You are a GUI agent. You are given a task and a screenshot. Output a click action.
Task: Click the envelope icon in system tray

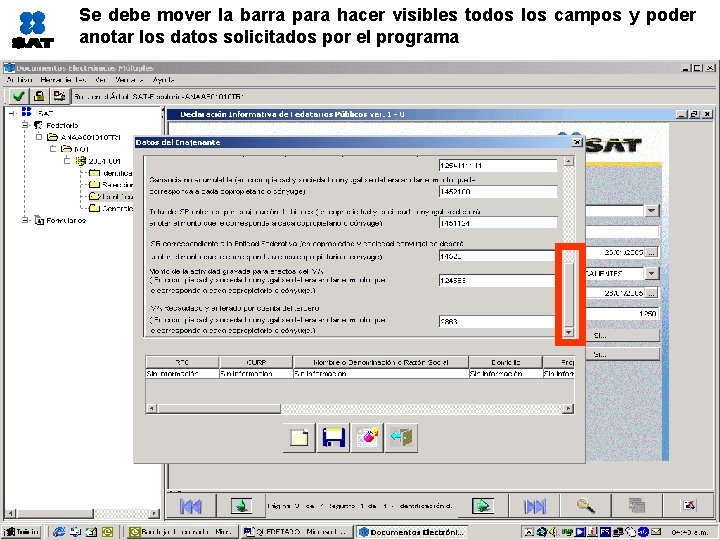point(656,532)
